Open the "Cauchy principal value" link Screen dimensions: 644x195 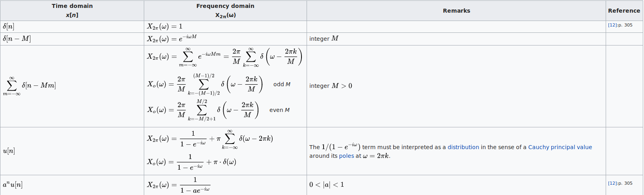[x=560, y=147]
